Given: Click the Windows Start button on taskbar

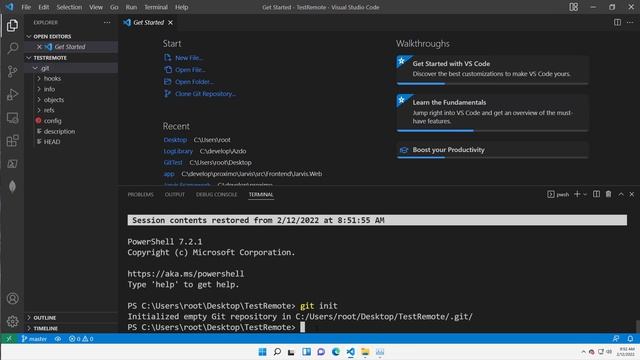Looking at the screenshot, I should 262,352.
